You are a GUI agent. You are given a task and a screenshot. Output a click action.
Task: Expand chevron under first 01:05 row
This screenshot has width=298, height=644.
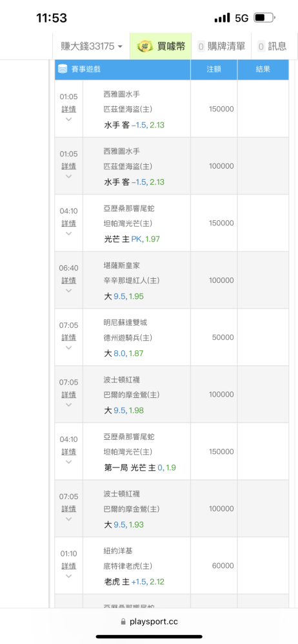(x=69, y=119)
